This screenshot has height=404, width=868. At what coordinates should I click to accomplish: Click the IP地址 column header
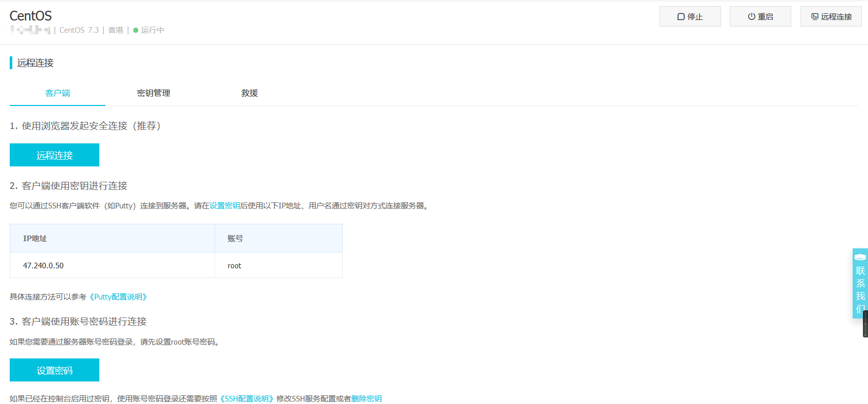35,239
